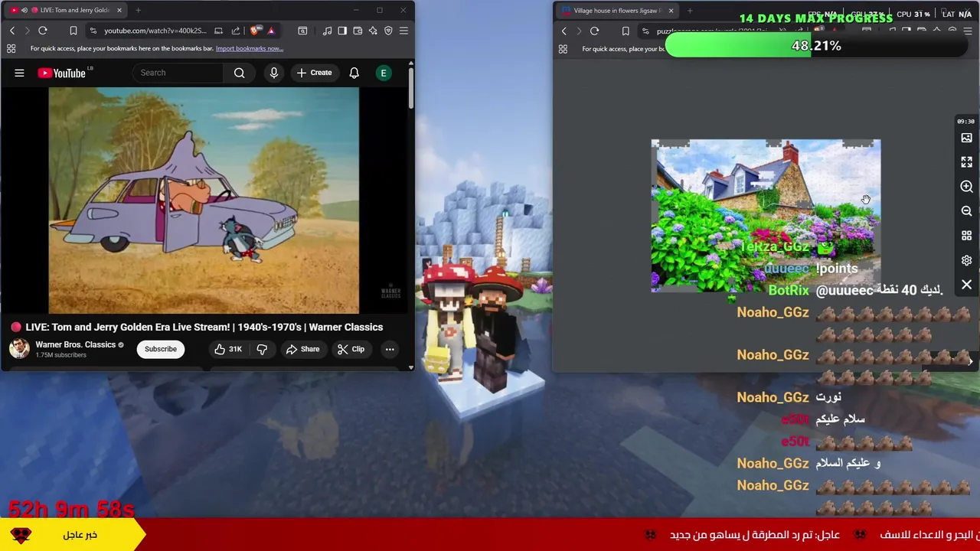Open the browser hamburger menu in YouTube window
980x551 pixels.
coord(403,31)
